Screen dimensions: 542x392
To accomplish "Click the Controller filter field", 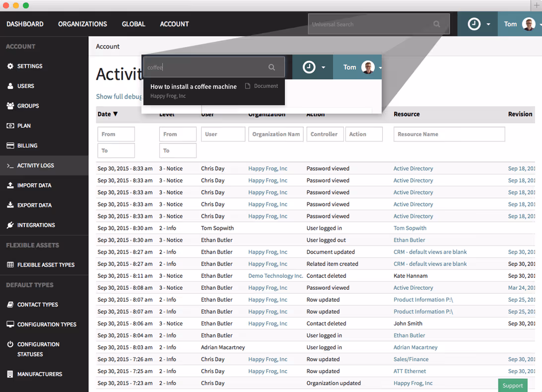I will click(325, 134).
